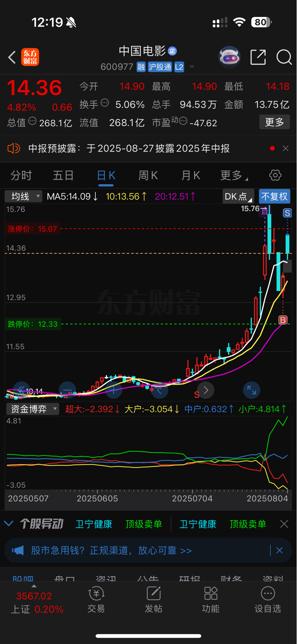Viewport: 297px width, 644px height.
Task: Open the 资金博弈 indicator dropdown
Action: pyautogui.click(x=32, y=409)
